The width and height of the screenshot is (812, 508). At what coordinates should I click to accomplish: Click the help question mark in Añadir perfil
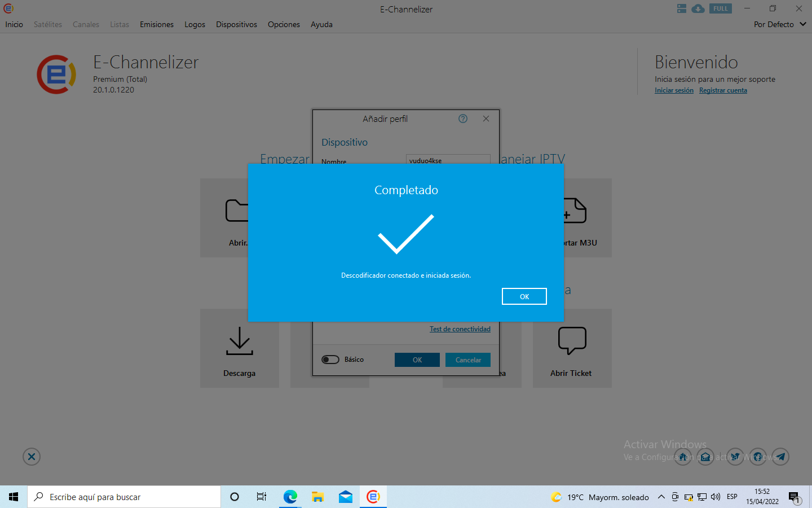tap(463, 119)
